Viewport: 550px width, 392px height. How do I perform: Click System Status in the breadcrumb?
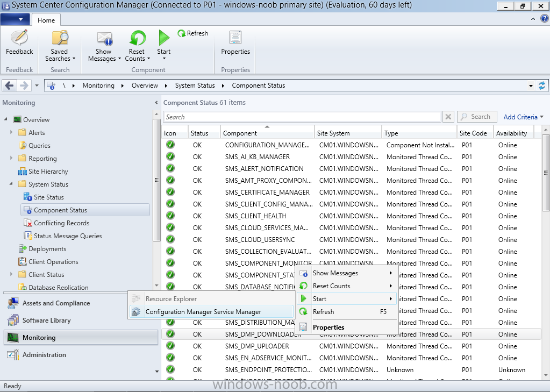pyautogui.click(x=195, y=85)
